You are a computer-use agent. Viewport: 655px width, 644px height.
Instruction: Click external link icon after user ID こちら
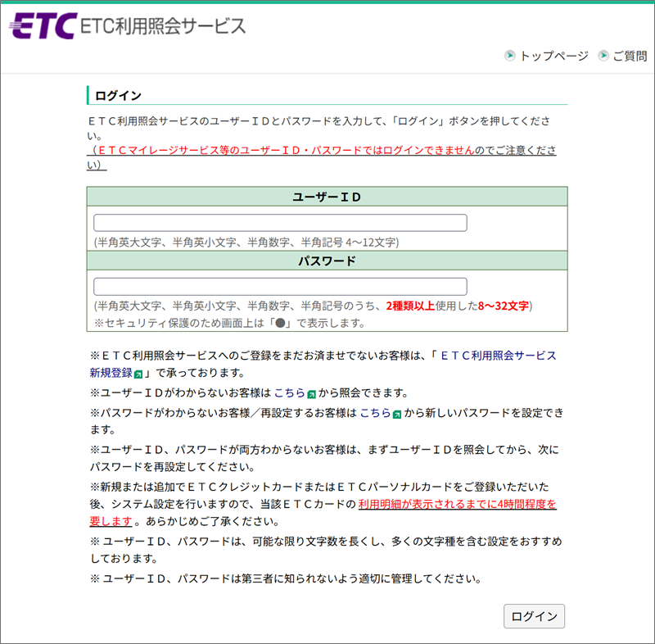312,394
